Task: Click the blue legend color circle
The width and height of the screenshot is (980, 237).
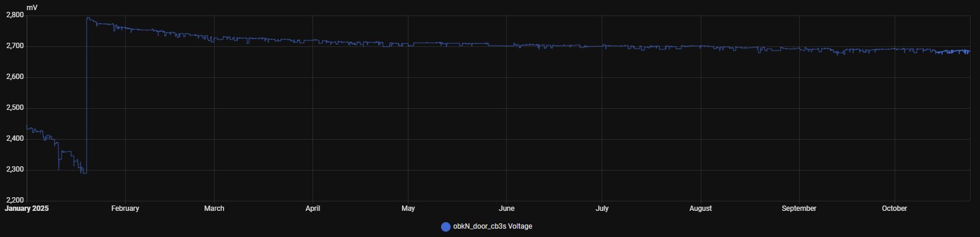Action: point(446,226)
